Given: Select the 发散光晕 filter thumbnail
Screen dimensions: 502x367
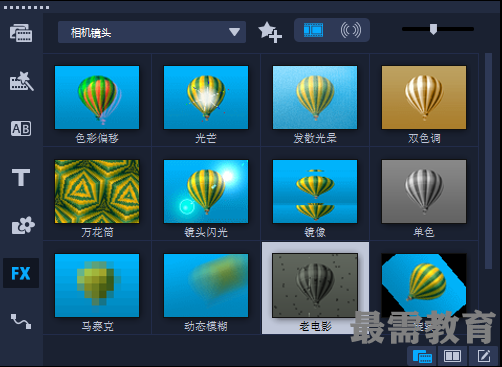Looking at the screenshot, I should (315, 97).
